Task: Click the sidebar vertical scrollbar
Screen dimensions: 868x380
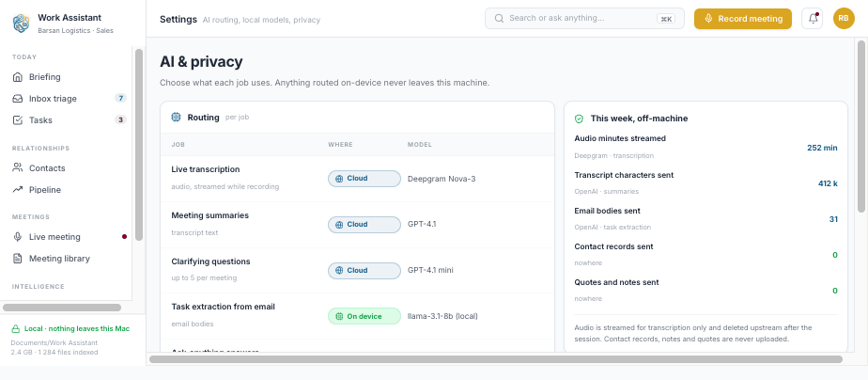Action: pyautogui.click(x=139, y=144)
